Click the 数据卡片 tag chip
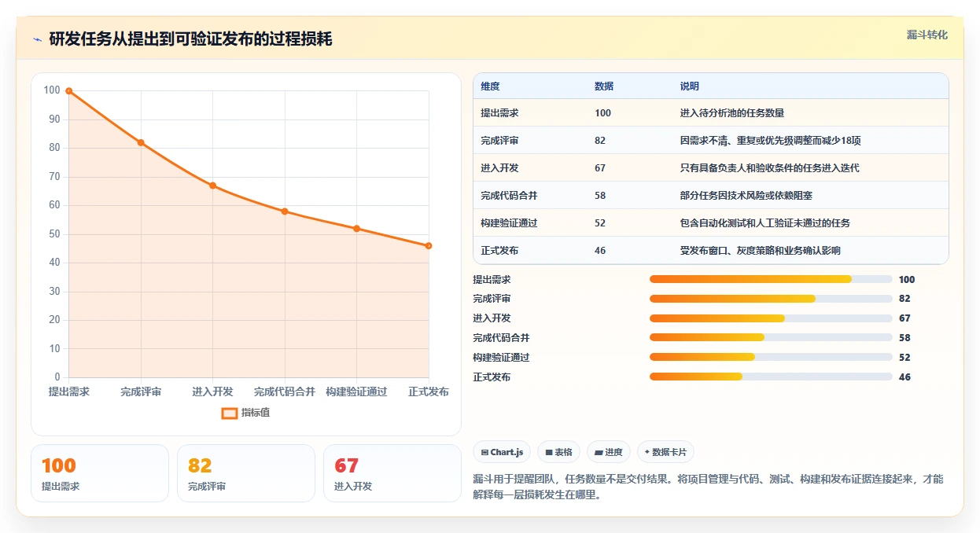Screen dimensions: 980x533 pyautogui.click(x=665, y=452)
